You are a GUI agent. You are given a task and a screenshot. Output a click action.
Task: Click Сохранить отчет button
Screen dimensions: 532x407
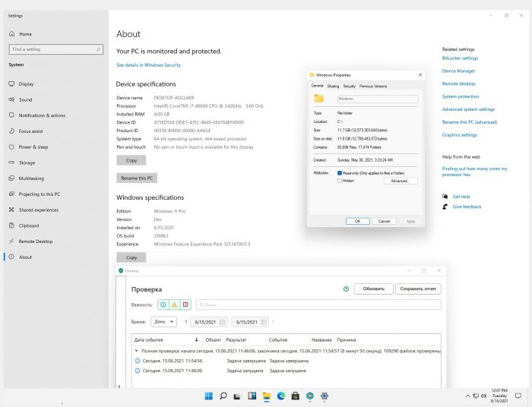click(x=418, y=289)
